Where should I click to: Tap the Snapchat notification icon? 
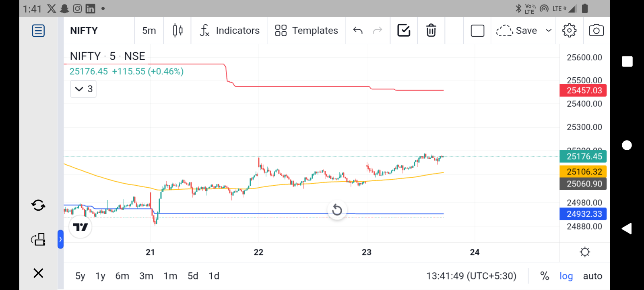click(x=64, y=8)
